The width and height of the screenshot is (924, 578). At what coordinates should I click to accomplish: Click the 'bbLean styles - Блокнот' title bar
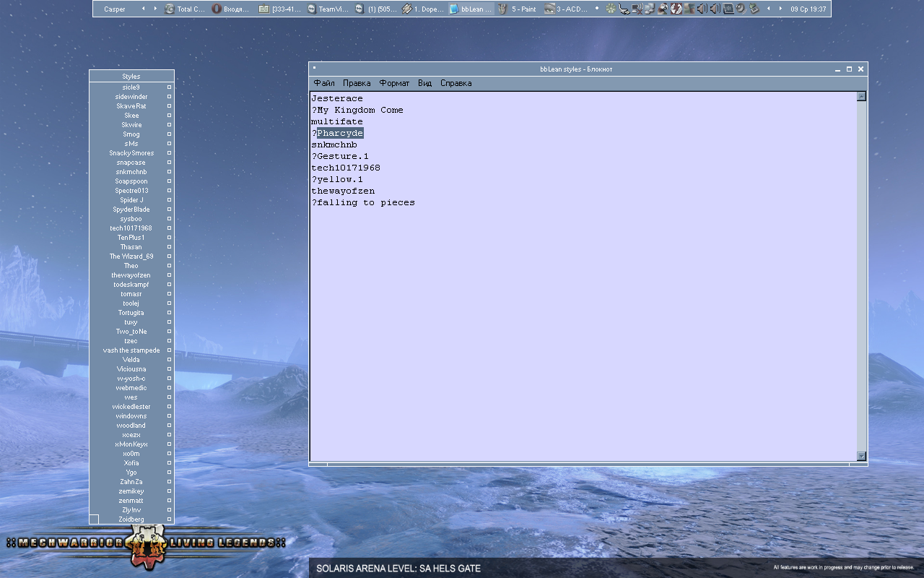click(576, 69)
